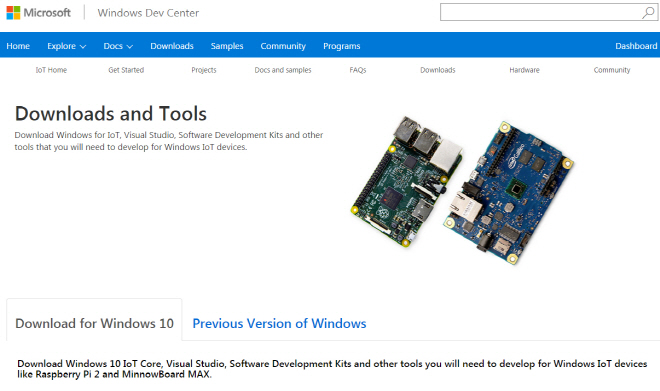Open the Dashboard link
The height and width of the screenshot is (391, 660).
click(x=636, y=46)
